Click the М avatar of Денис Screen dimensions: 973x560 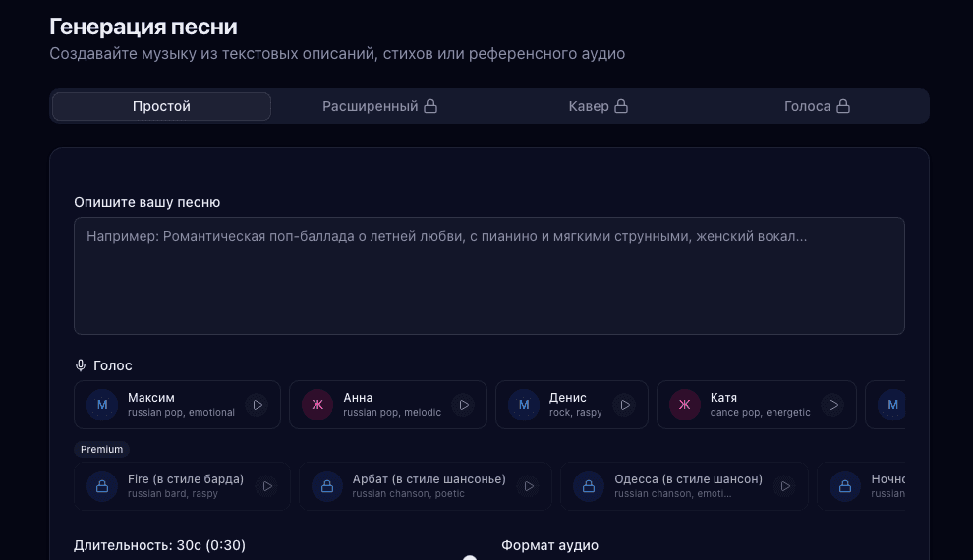point(524,405)
